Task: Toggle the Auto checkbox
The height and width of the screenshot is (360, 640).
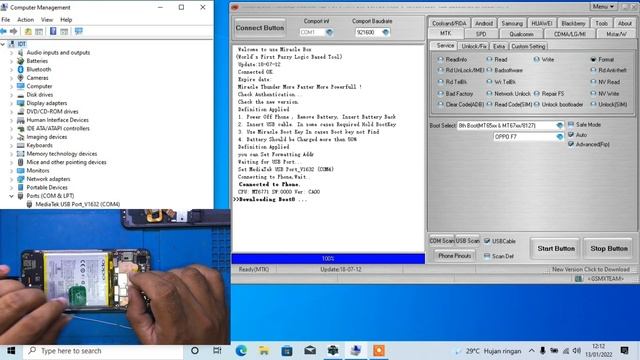Action: tap(571, 134)
